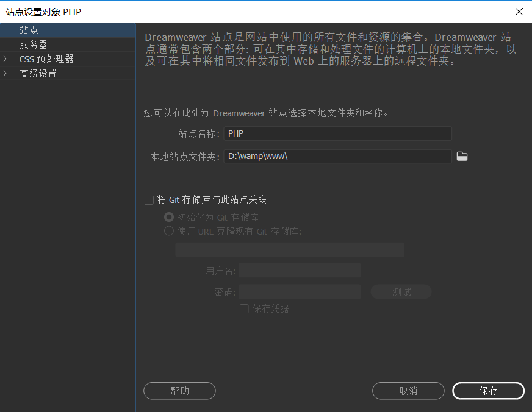The height and width of the screenshot is (412, 532).
Task: Open the folder browser for local site folder
Action: coord(462,156)
